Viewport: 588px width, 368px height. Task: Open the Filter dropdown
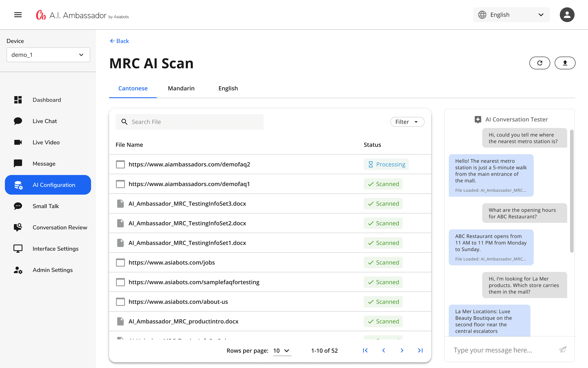(407, 122)
